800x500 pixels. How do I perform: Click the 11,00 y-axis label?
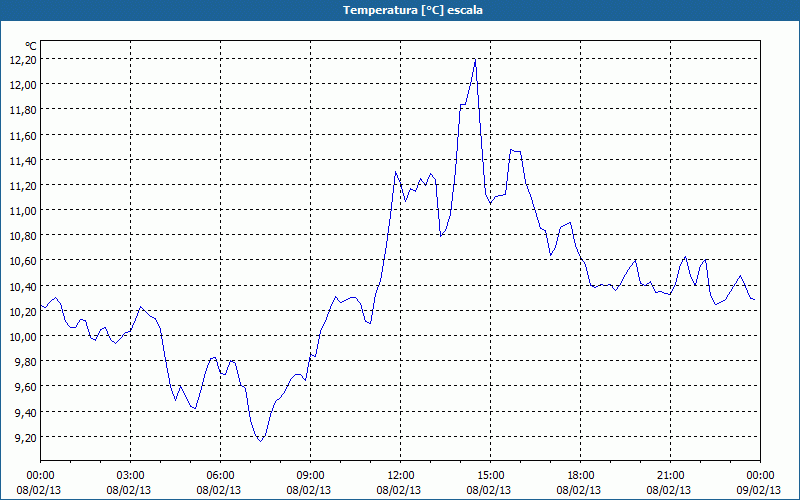click(x=23, y=211)
